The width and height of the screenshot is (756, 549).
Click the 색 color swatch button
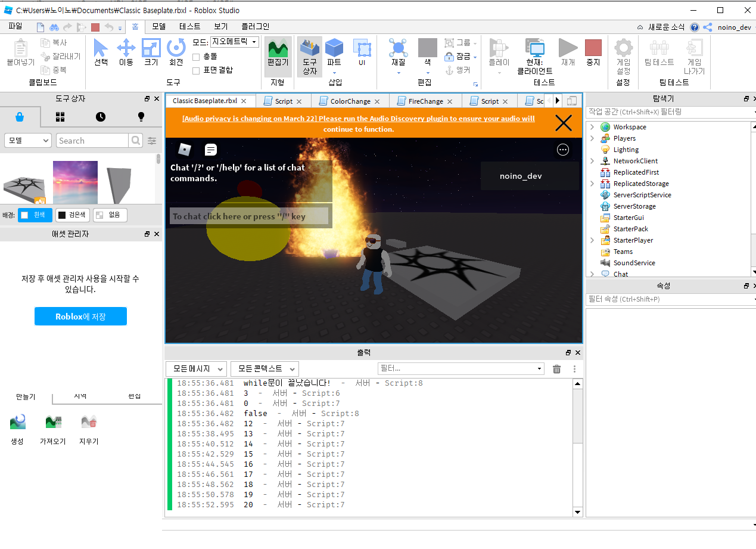427,48
